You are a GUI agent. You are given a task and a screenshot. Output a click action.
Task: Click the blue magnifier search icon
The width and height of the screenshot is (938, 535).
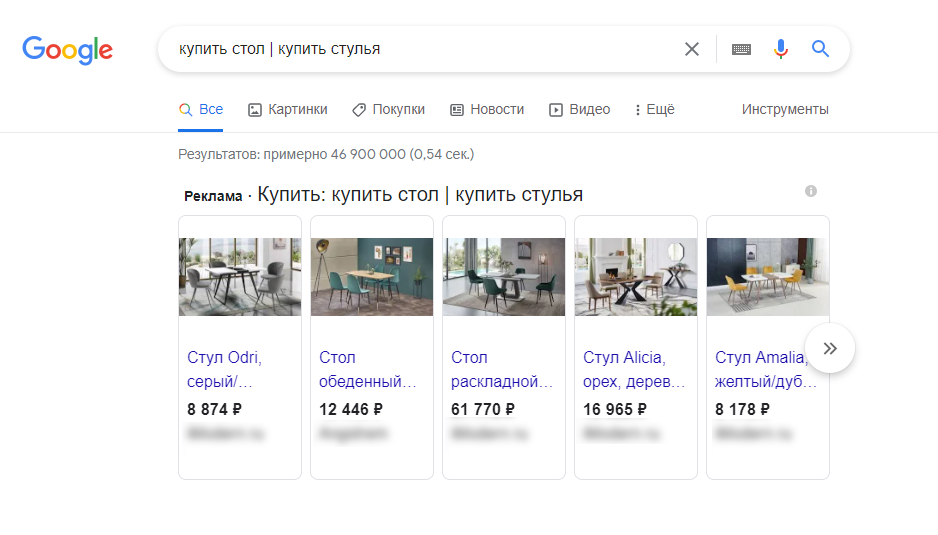coord(820,48)
